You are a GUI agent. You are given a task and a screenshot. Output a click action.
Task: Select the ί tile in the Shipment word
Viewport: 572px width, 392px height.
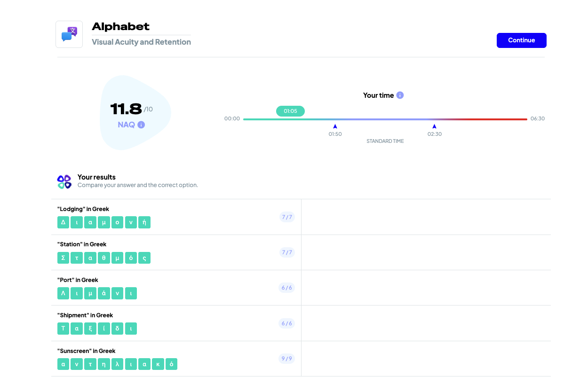tap(104, 329)
